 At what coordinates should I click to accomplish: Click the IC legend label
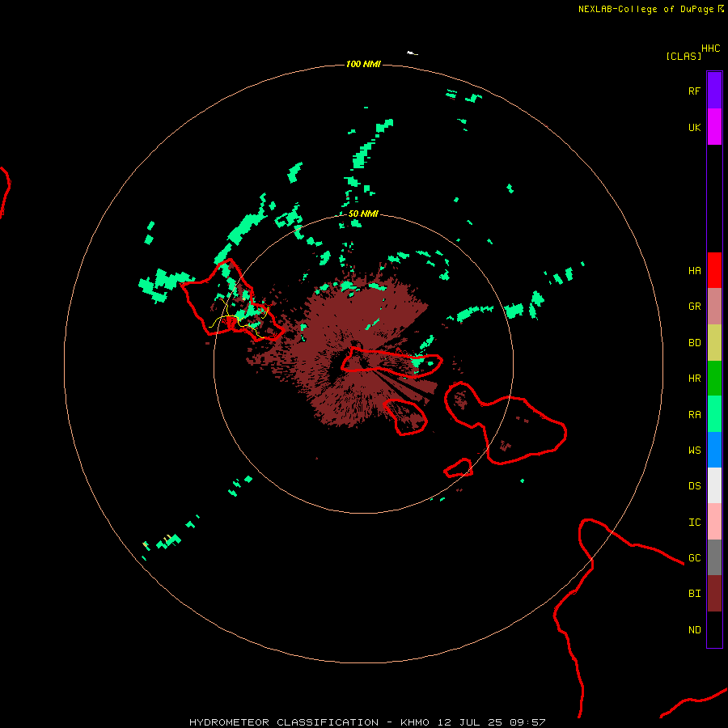[694, 523]
